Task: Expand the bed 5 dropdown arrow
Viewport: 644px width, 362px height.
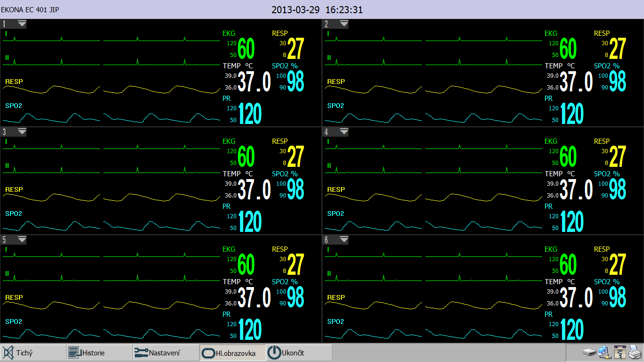Action: 22,239
